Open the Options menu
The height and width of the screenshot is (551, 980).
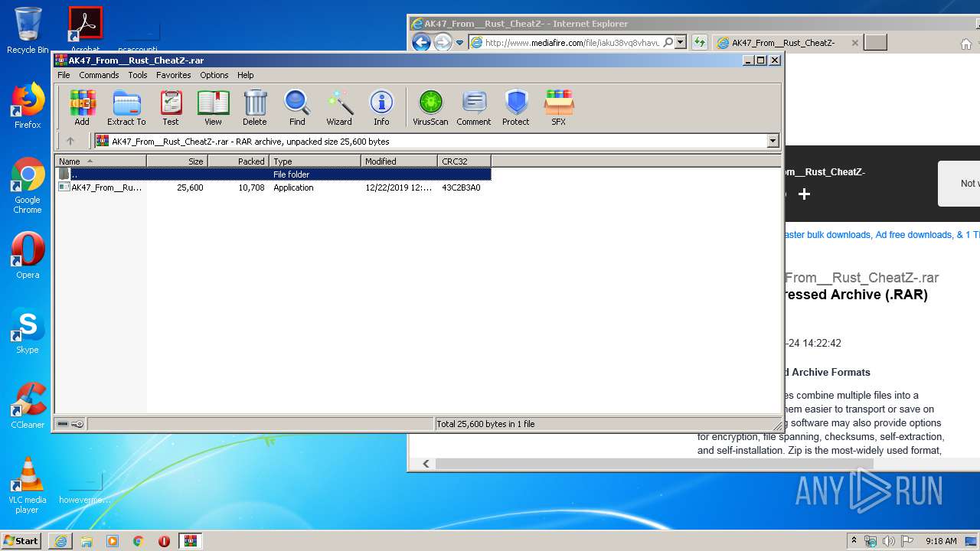tap(214, 75)
